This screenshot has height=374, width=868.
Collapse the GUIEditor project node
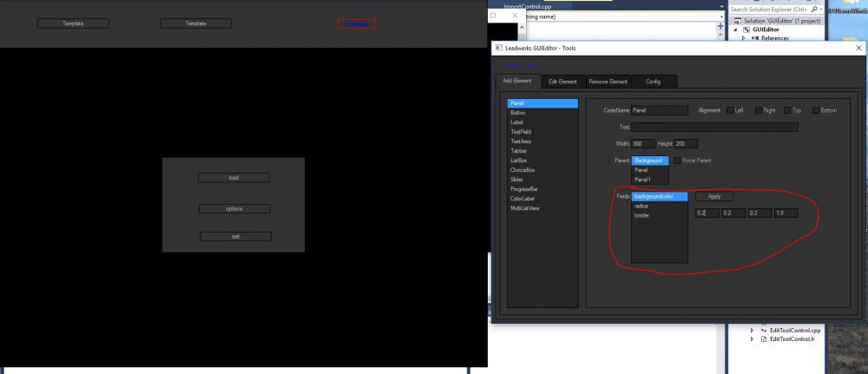coord(735,30)
